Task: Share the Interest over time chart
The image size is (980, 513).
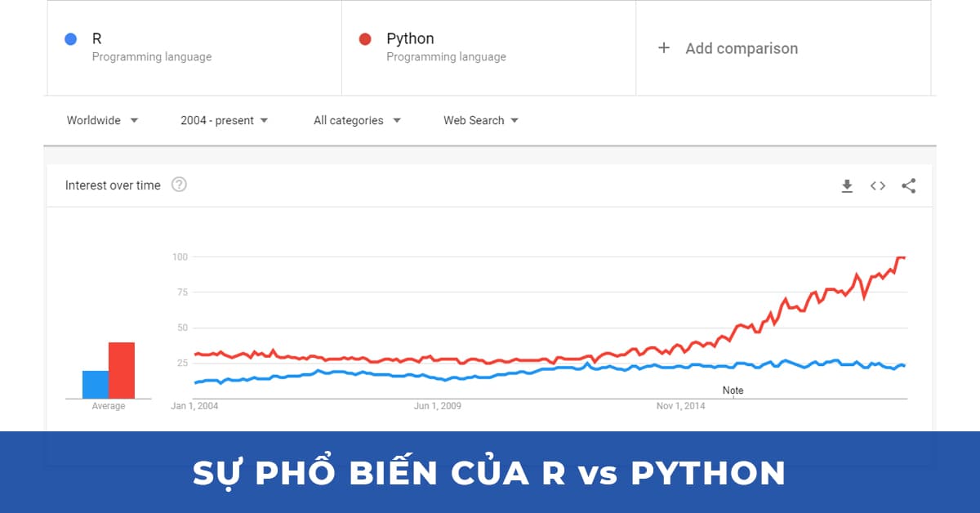Action: [909, 185]
